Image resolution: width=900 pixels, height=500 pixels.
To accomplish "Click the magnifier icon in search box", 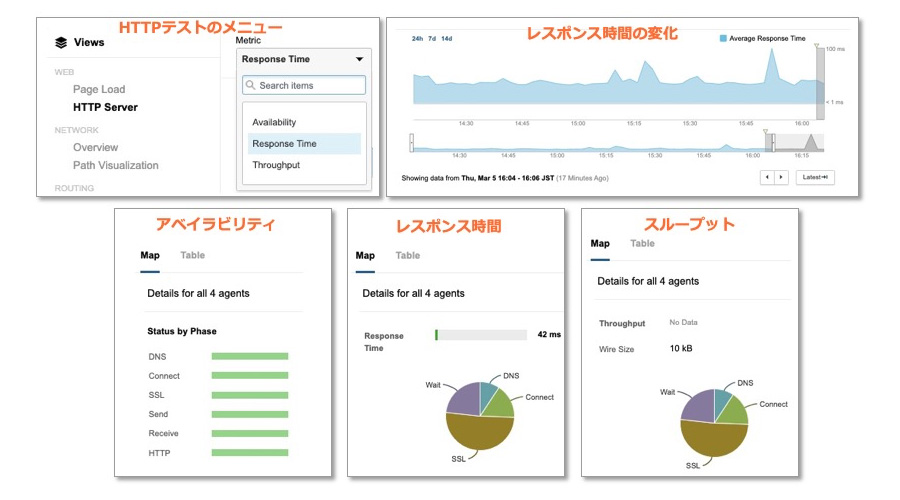I will click(251, 86).
